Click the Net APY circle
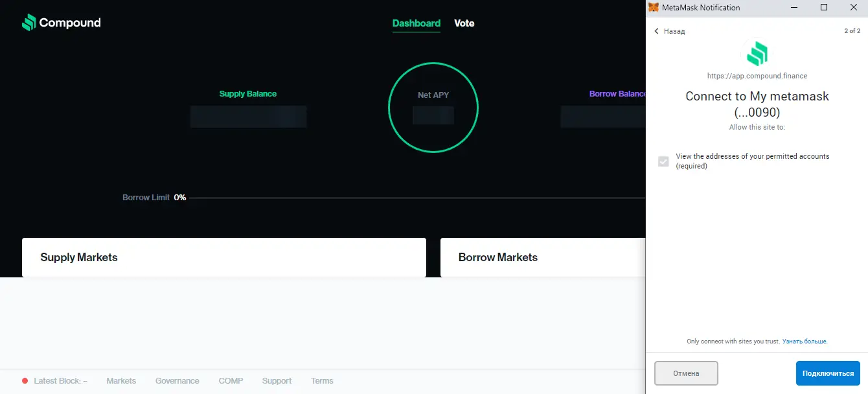868x394 pixels. pos(433,108)
